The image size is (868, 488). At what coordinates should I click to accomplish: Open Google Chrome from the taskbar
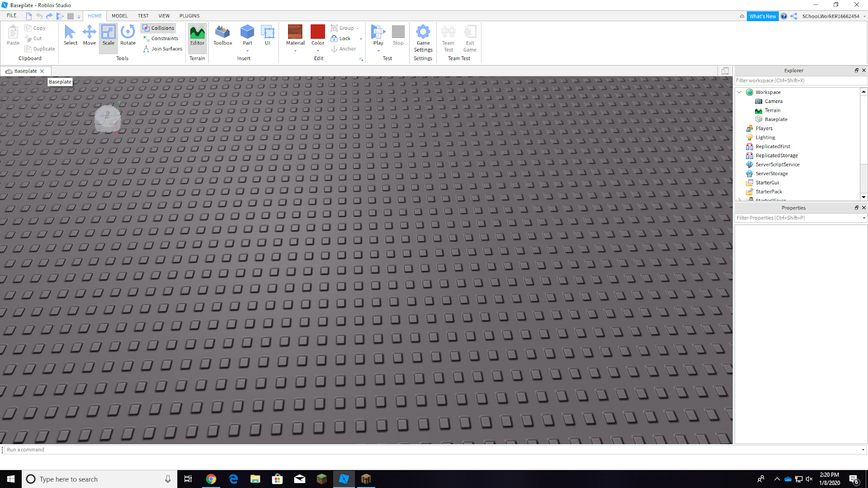coord(211,479)
